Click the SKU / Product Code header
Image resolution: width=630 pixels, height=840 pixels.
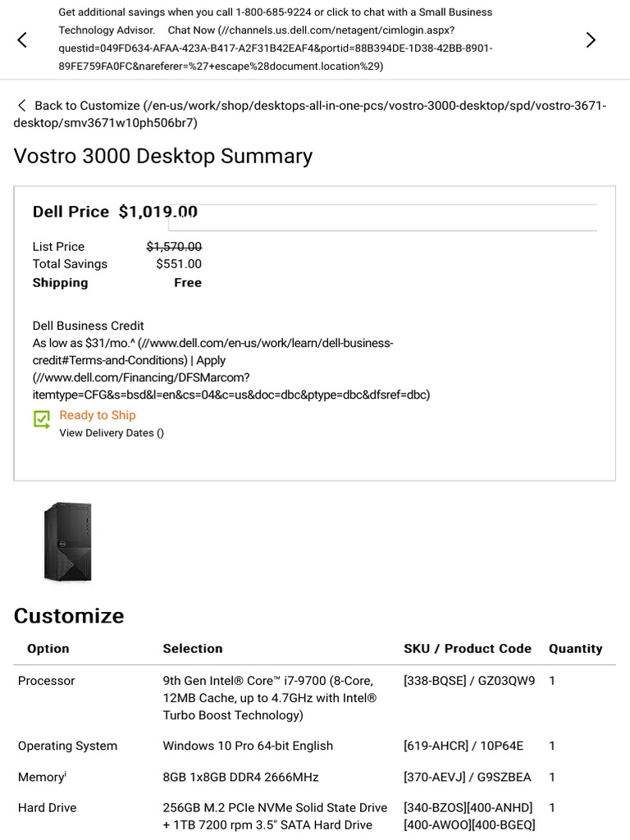pos(468,649)
